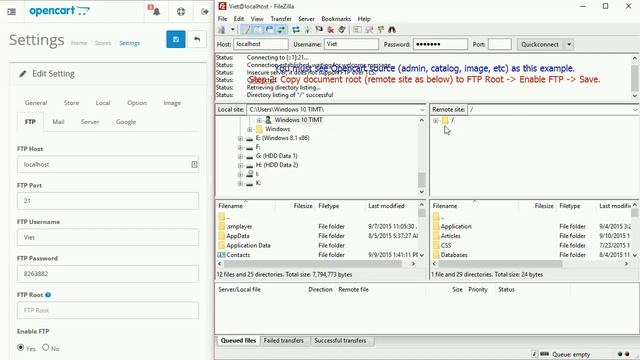Switch to the Successful transfers tab

pyautogui.click(x=340, y=340)
